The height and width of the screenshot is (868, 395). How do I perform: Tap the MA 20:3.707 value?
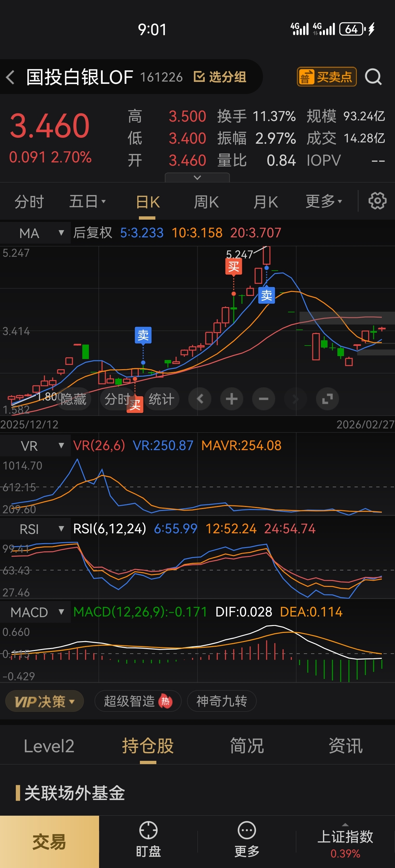[256, 232]
